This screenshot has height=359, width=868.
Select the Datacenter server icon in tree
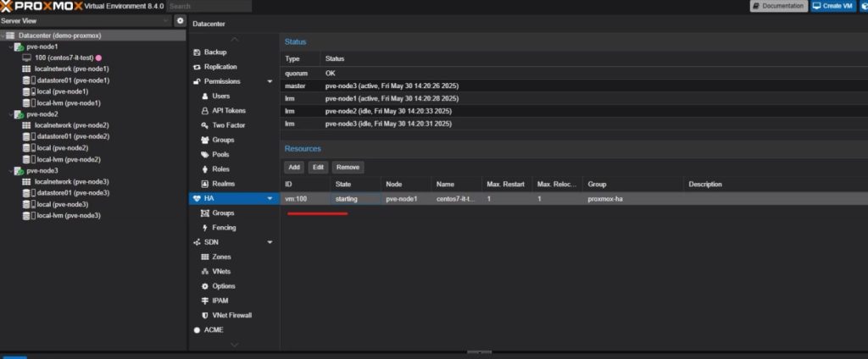(10, 36)
